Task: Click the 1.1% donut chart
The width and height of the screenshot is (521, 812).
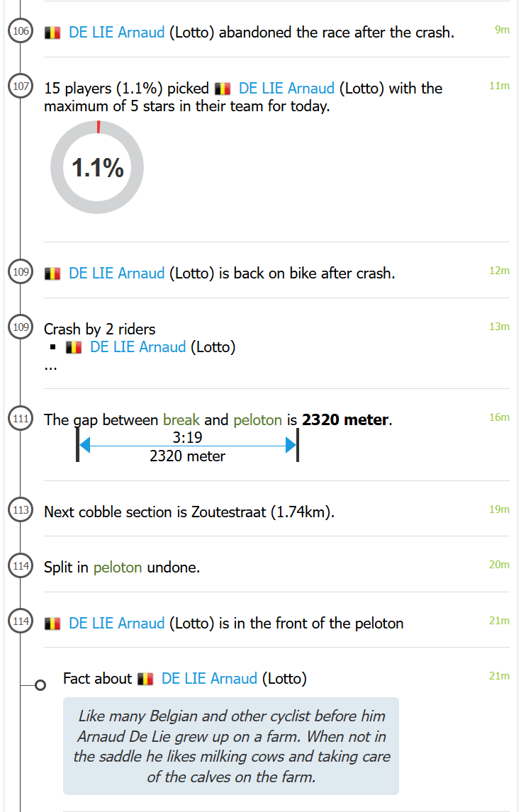Action: point(97,167)
